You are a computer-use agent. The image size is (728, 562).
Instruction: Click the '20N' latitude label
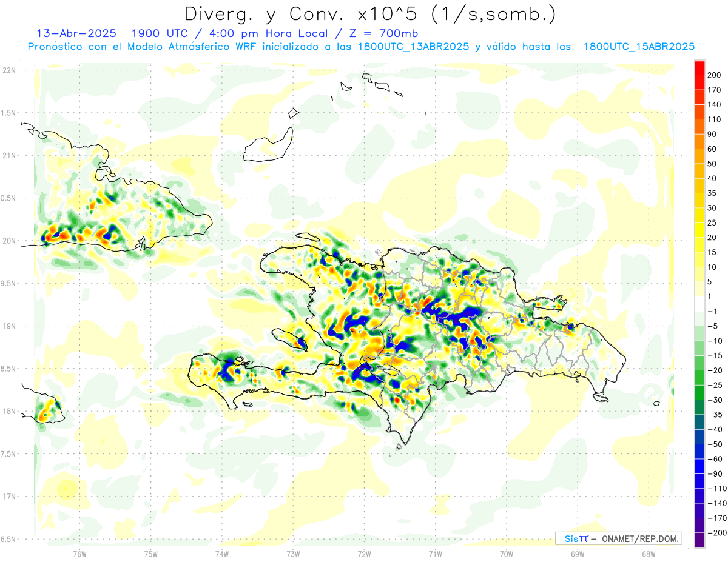pyautogui.click(x=9, y=241)
